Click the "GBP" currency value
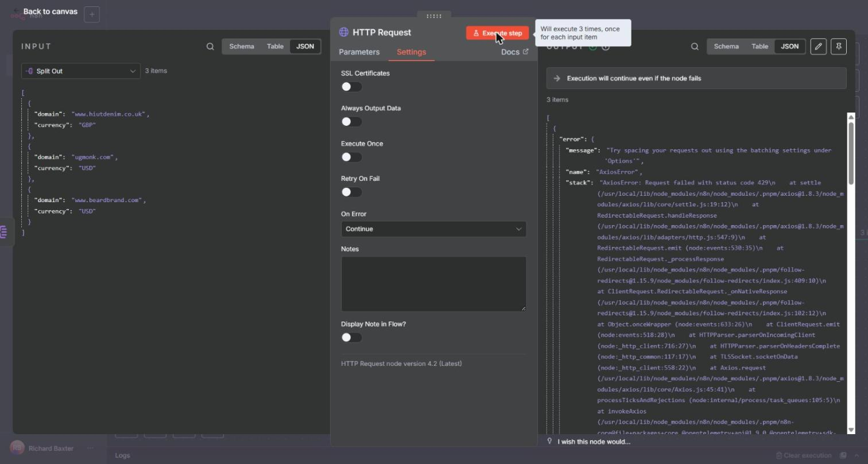The image size is (868, 464). click(87, 125)
